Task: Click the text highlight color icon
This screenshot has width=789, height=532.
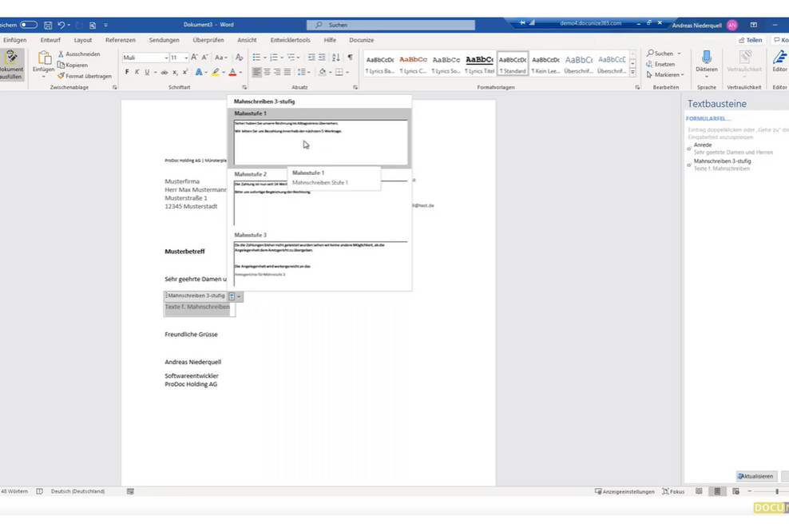Action: [x=213, y=72]
